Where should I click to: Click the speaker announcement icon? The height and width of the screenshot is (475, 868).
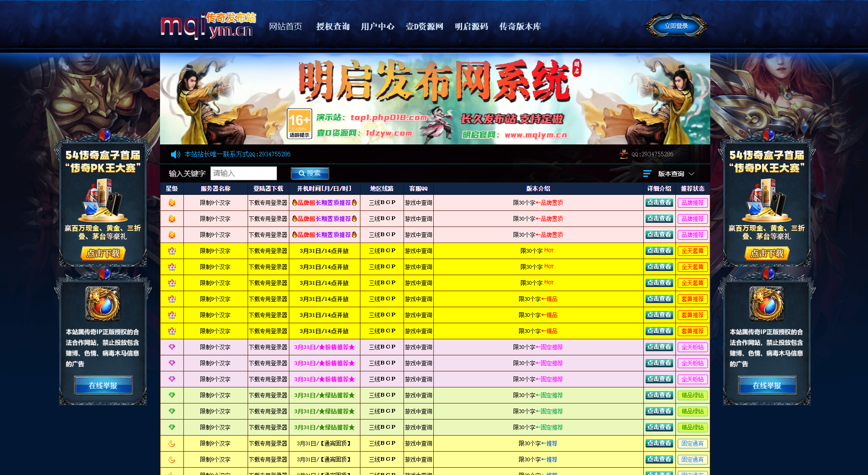tap(175, 155)
